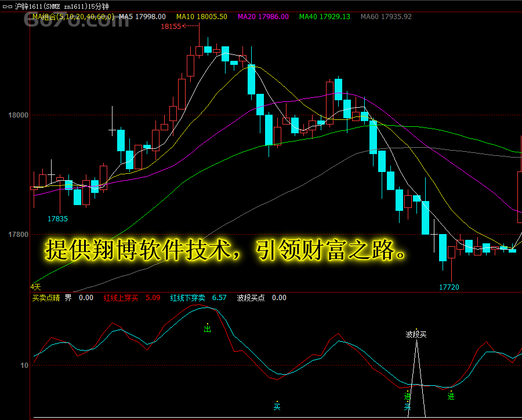Click the MA组合(5,10,20,40,60,0) indicator label

pyautogui.click(x=73, y=16)
